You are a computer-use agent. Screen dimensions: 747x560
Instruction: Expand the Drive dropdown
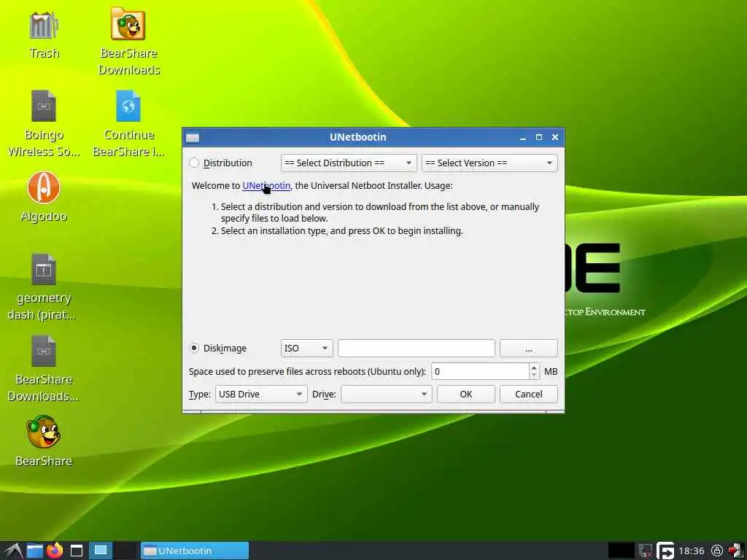click(387, 394)
